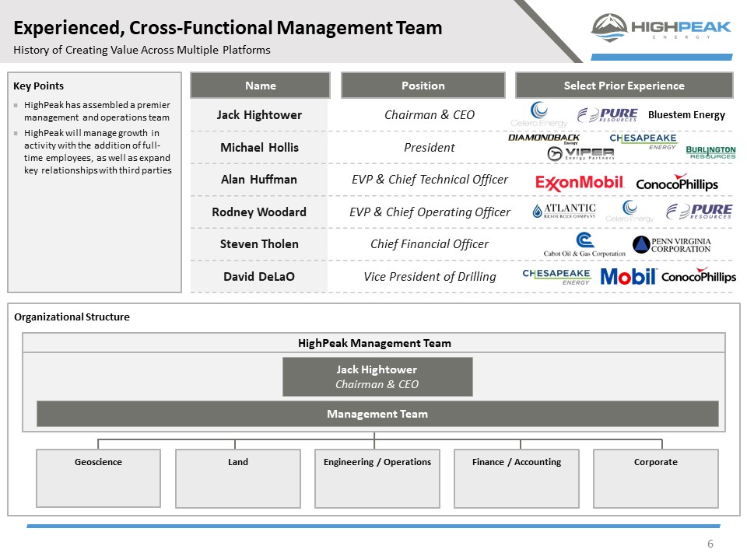The width and height of the screenshot is (747, 560).
Task: Click Chesapeake Energy logo in David DeLaO row
Action: coord(556,277)
